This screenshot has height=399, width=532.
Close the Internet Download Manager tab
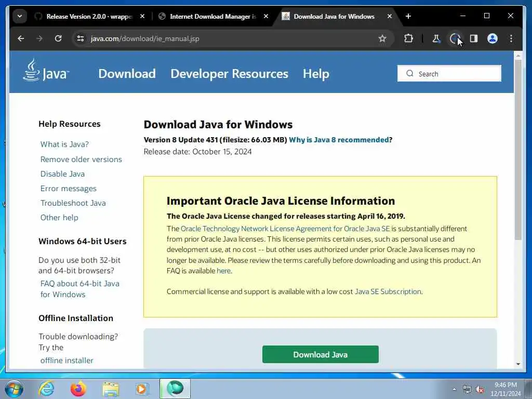[266, 16]
